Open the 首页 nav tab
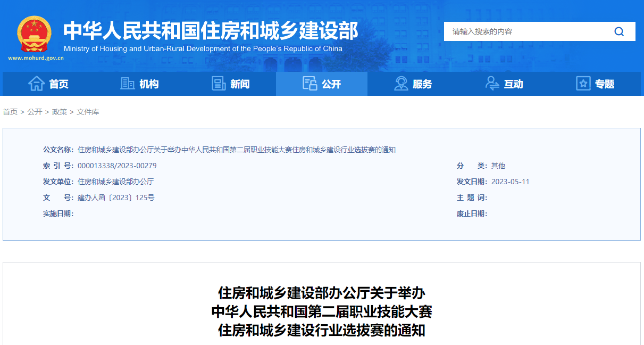The image size is (644, 345). coord(48,84)
